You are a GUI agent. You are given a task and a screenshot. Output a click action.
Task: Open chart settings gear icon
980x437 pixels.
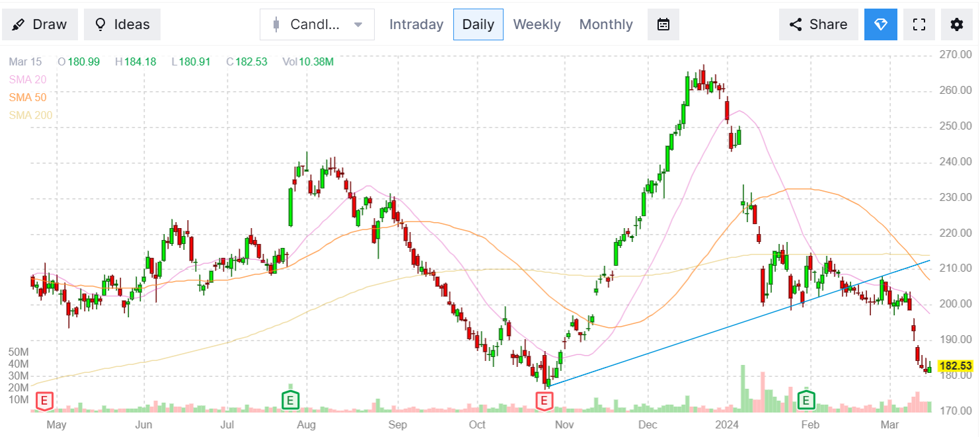coord(956,24)
